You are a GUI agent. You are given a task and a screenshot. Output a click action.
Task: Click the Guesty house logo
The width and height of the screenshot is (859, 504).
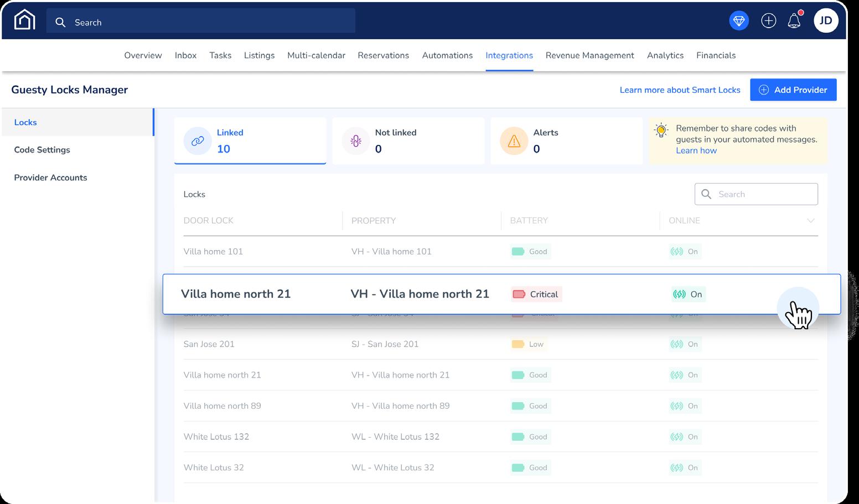[24, 20]
